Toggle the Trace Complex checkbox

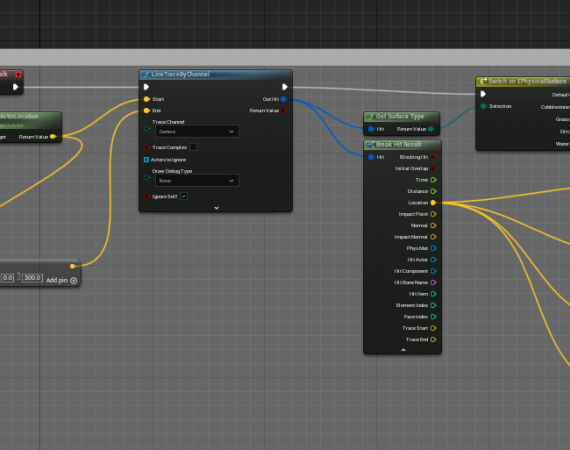193,147
